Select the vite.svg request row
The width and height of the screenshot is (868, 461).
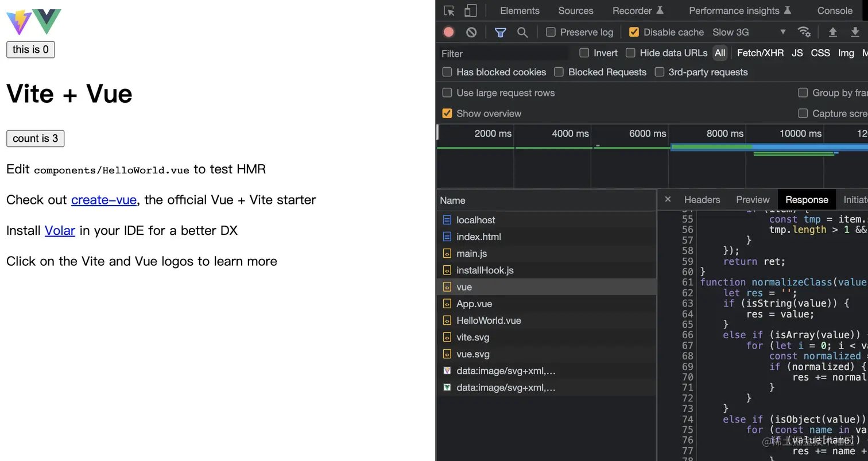click(x=547, y=337)
